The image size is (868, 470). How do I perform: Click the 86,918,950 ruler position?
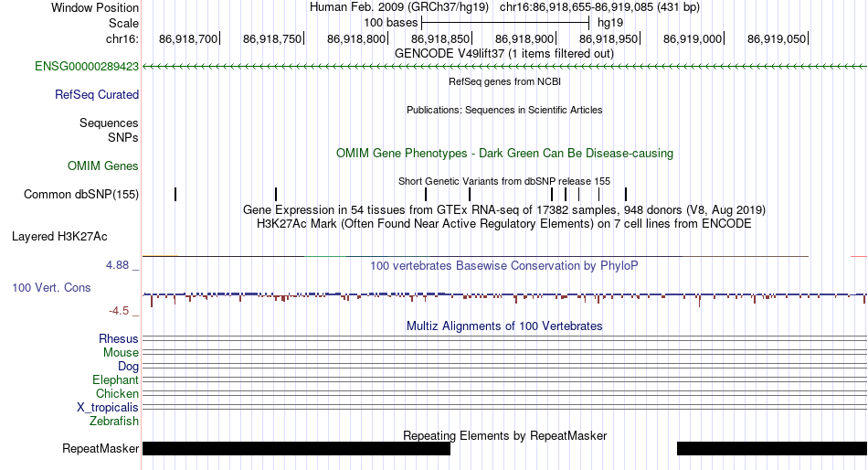pyautogui.click(x=609, y=38)
